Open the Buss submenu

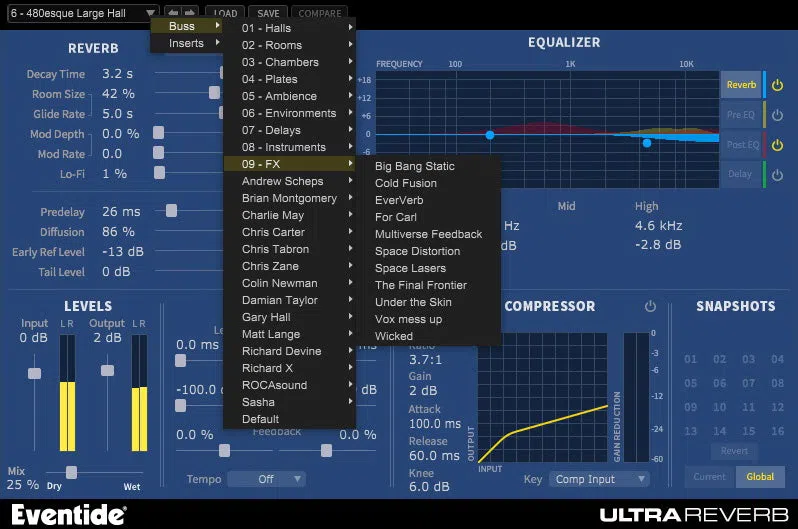pyautogui.click(x=186, y=26)
